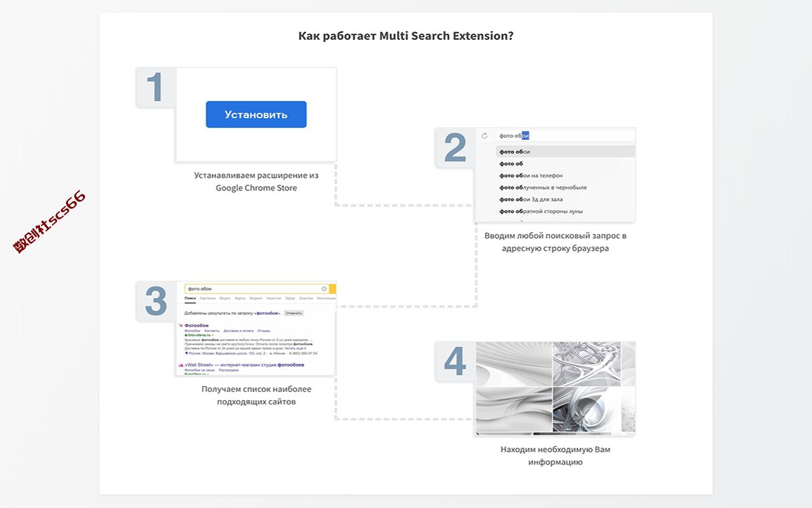Click the Wall Street result favicon
The height and width of the screenshot is (508, 812).
tap(181, 365)
